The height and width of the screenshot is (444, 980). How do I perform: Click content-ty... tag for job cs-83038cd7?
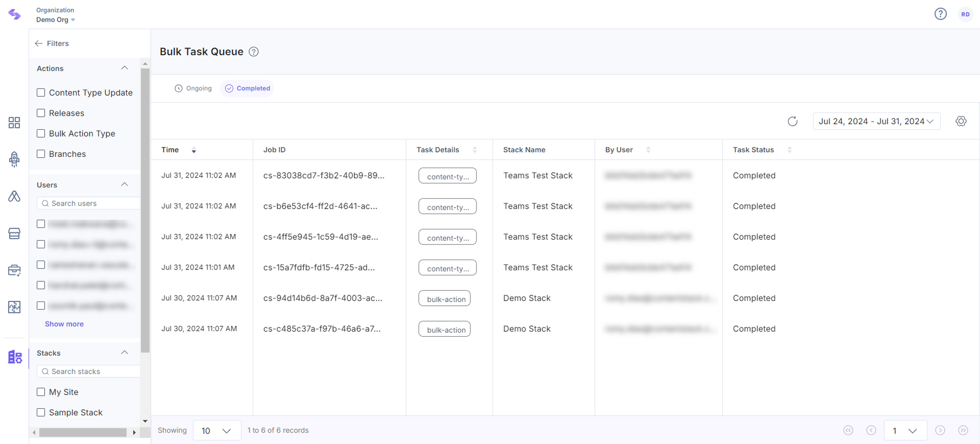[447, 176]
